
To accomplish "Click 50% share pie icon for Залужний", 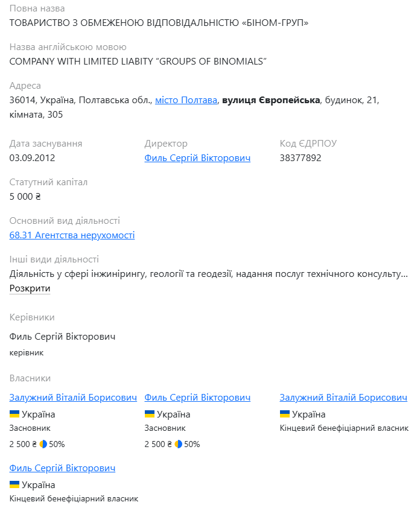I will 43,444.
